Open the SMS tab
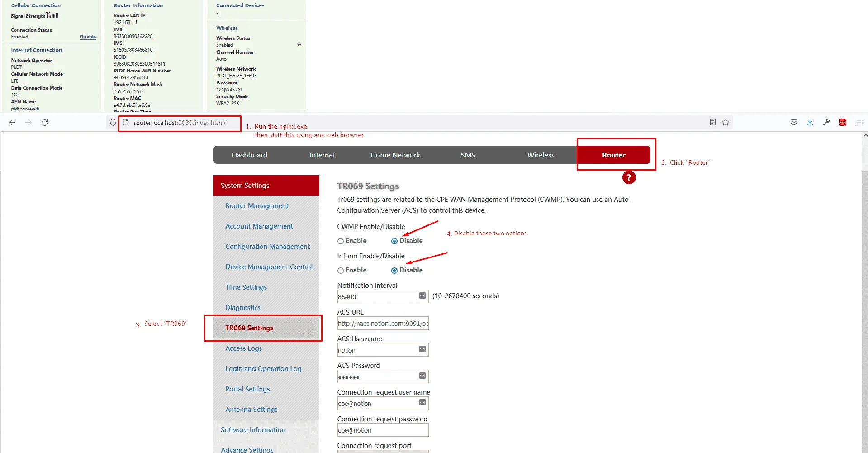Image resolution: width=868 pixels, height=453 pixels. tap(468, 155)
